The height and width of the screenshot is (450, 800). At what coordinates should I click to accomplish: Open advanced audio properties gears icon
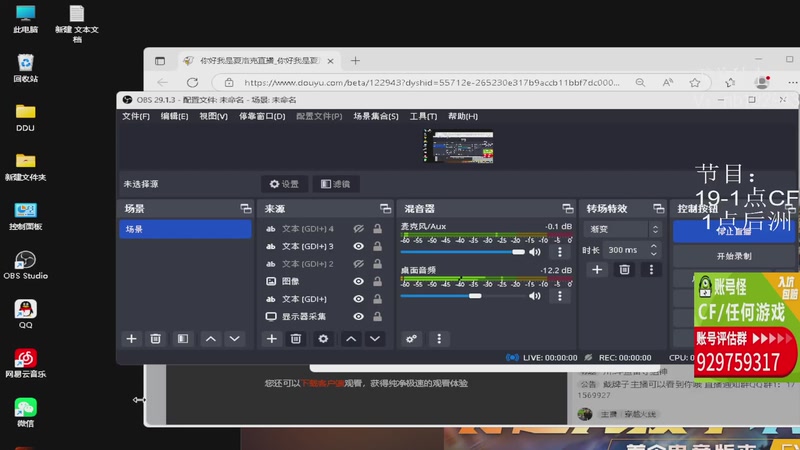coord(412,339)
